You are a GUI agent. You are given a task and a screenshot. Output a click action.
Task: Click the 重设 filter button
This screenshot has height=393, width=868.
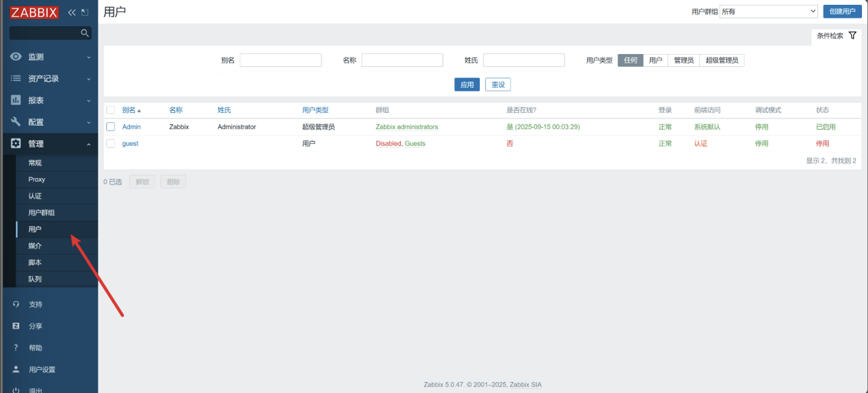pyautogui.click(x=498, y=85)
